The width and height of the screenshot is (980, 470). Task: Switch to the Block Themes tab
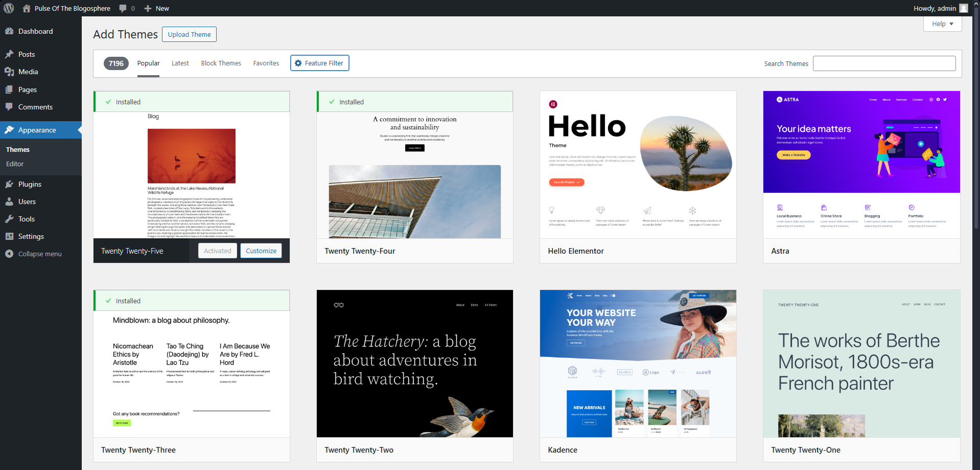click(x=221, y=63)
